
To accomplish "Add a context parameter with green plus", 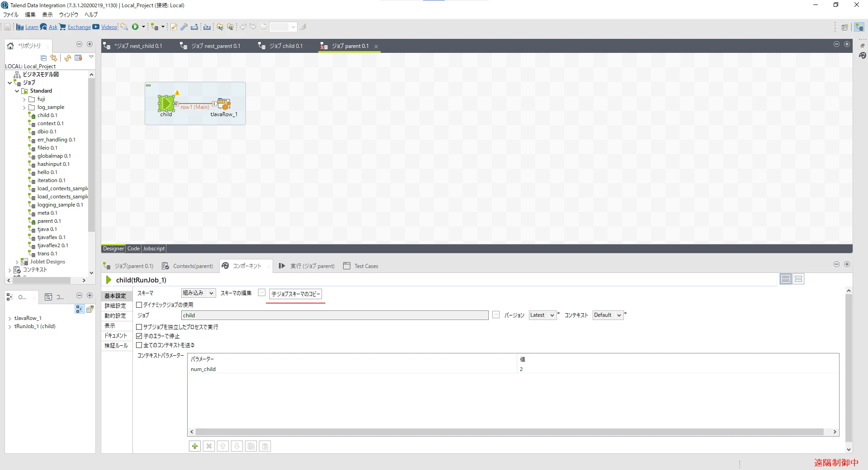I will pos(195,446).
